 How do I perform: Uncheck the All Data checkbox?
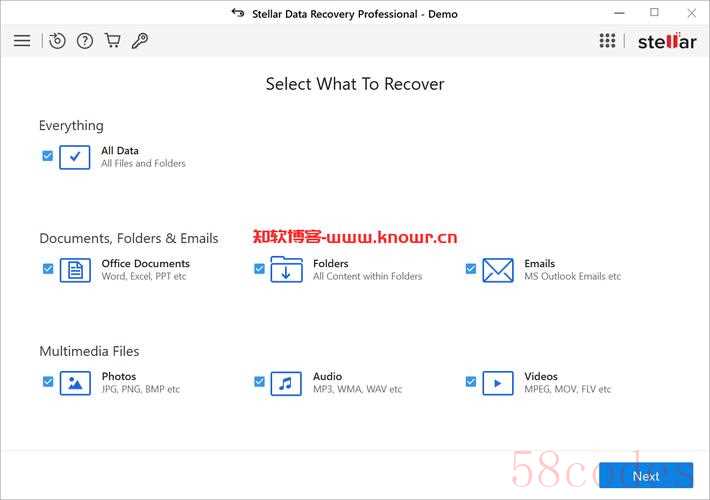coord(48,156)
